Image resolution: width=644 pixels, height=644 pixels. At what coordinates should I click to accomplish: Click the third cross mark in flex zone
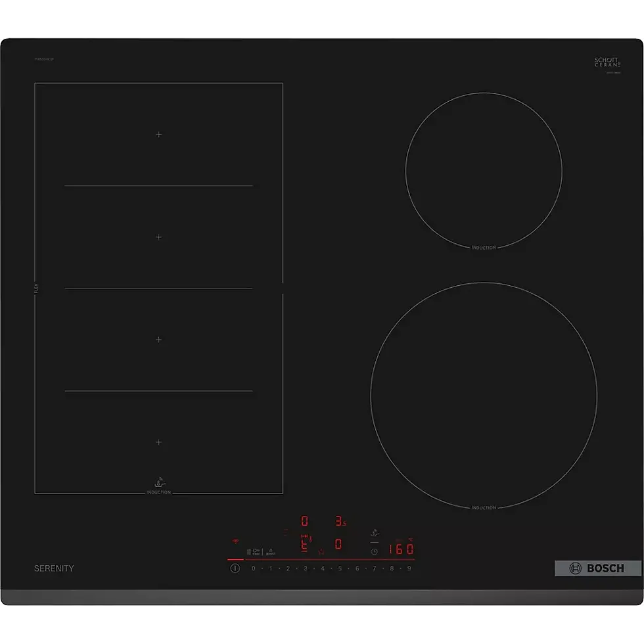tap(158, 340)
